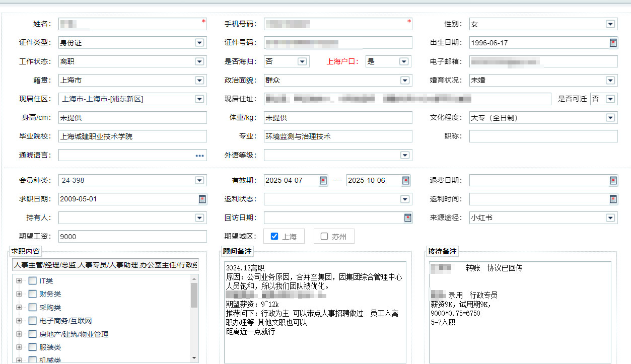Check the 服装类 job category box
The width and height of the screenshot is (631, 364).
click(x=33, y=347)
